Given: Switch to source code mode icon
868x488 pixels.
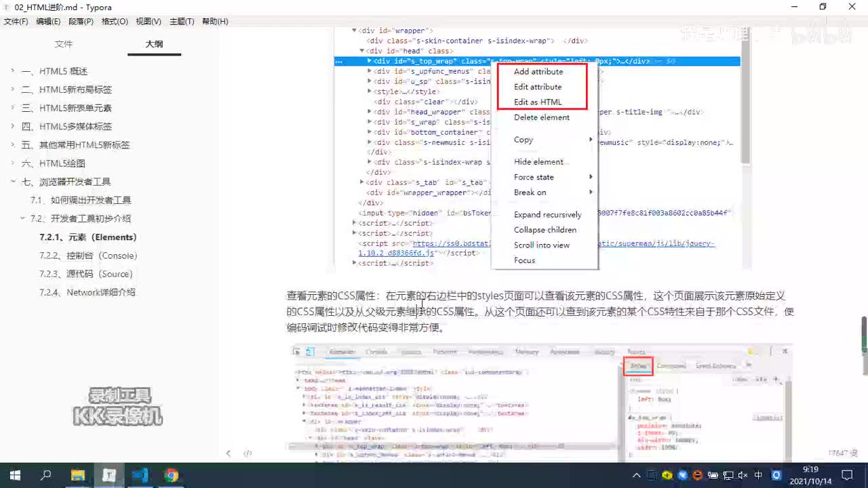Looking at the screenshot, I should (x=248, y=453).
